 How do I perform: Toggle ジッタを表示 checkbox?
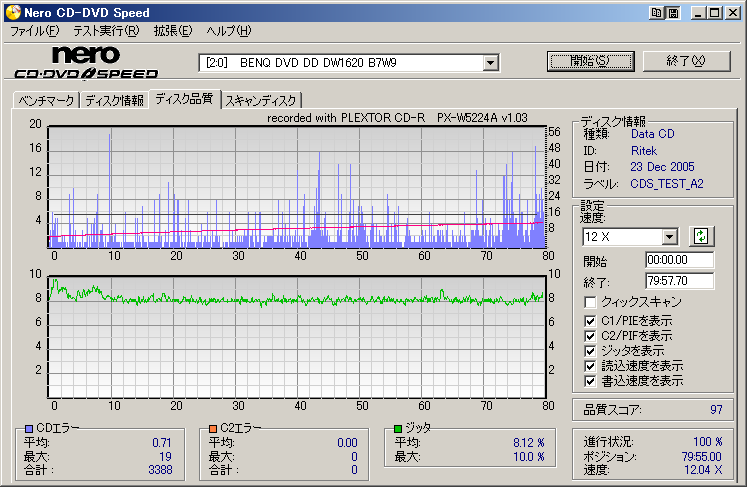click(x=591, y=351)
